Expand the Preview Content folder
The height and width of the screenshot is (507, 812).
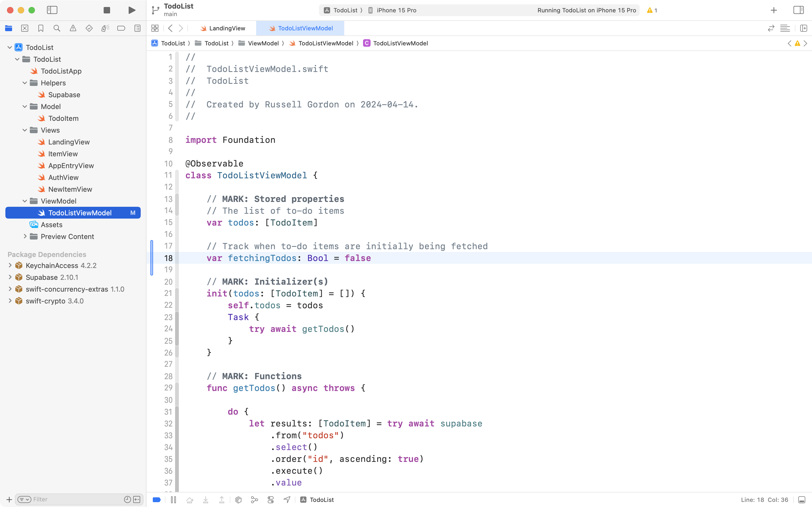pos(25,236)
